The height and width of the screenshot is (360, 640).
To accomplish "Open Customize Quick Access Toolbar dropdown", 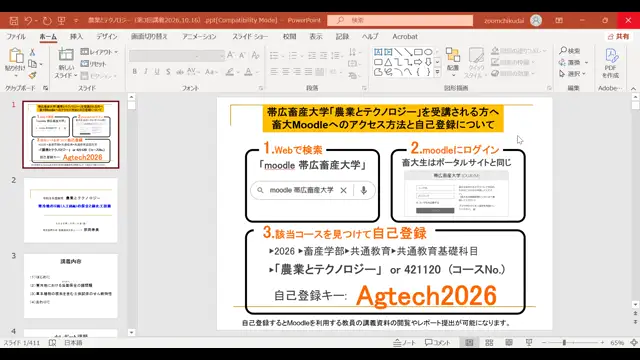I will pos(76,20).
